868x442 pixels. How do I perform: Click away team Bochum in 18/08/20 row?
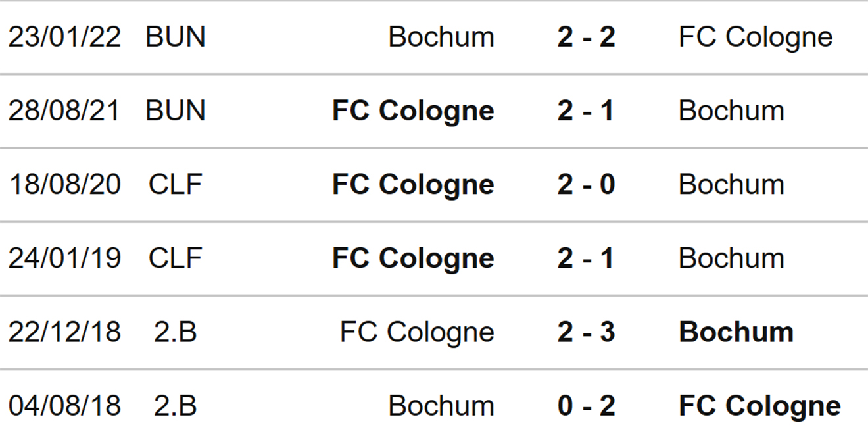[x=731, y=184]
